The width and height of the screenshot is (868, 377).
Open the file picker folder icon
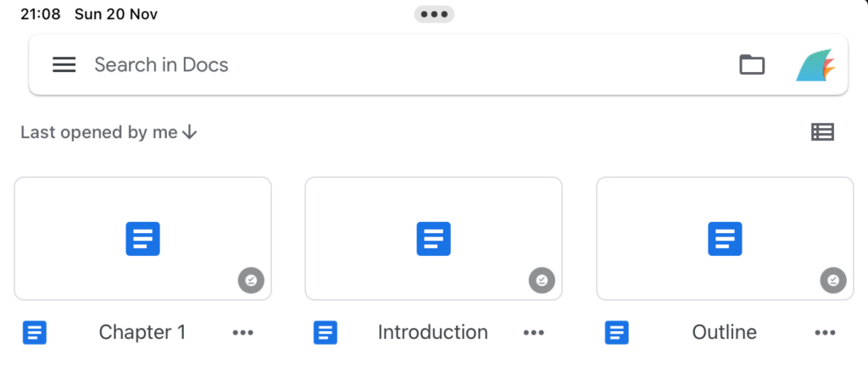tap(752, 65)
